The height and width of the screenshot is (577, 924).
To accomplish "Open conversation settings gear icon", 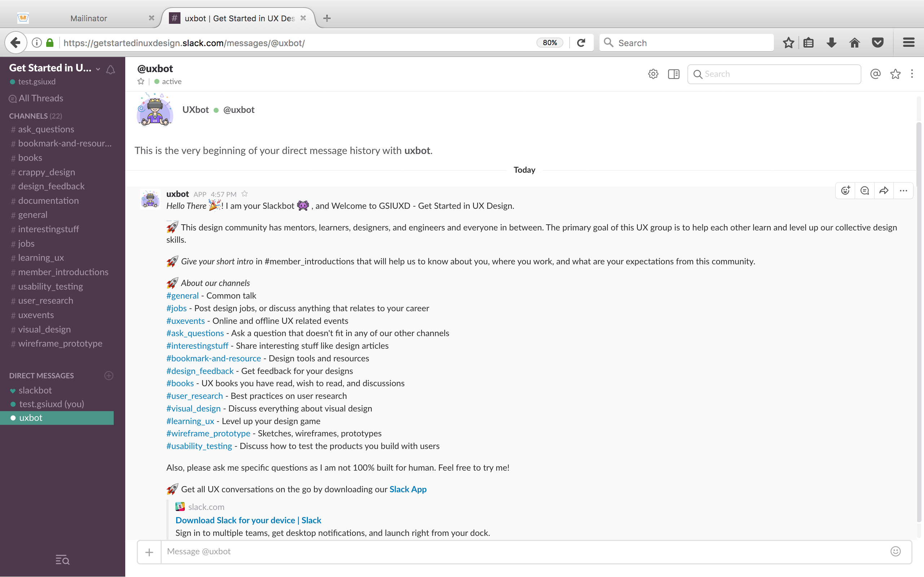I will click(x=653, y=74).
